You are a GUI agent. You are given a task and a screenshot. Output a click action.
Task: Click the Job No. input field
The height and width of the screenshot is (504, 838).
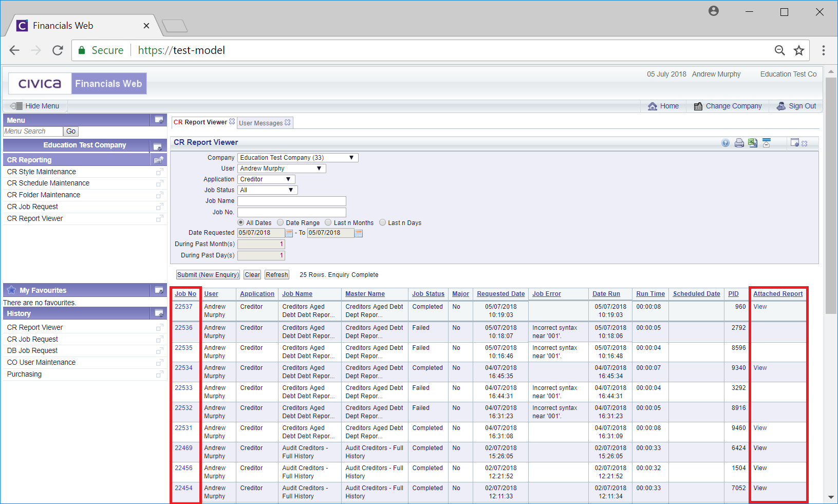pyautogui.click(x=291, y=213)
